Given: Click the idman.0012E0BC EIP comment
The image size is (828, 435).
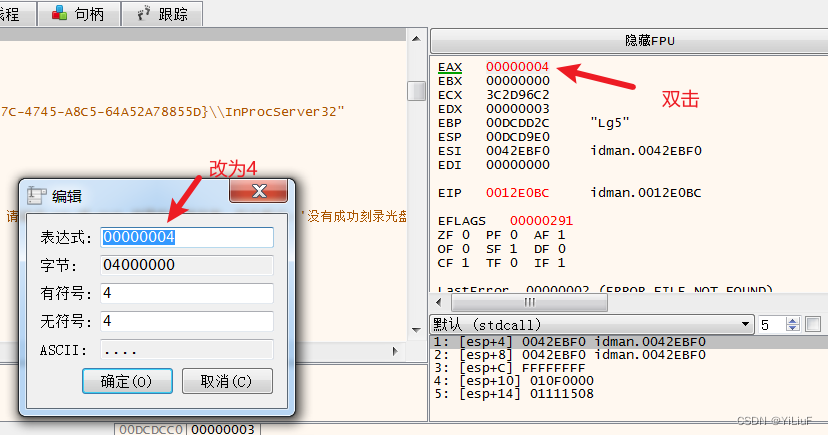Looking at the screenshot, I should (645, 193).
